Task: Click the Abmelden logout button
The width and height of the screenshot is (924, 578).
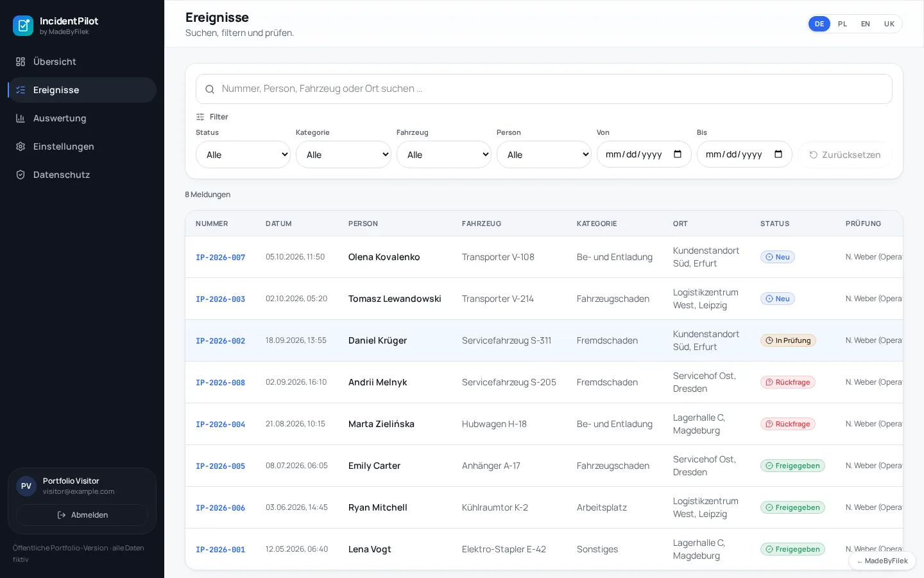Action: pyautogui.click(x=82, y=515)
